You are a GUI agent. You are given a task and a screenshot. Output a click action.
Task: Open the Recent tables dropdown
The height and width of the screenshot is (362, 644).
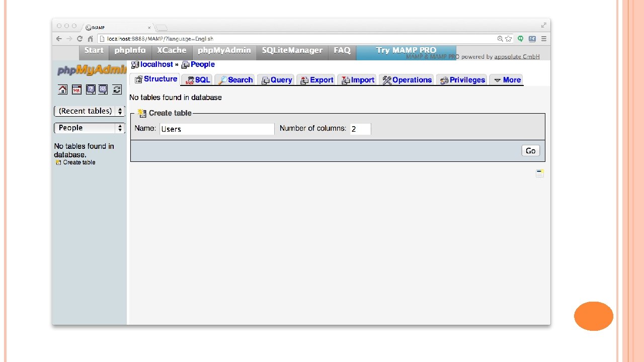90,111
